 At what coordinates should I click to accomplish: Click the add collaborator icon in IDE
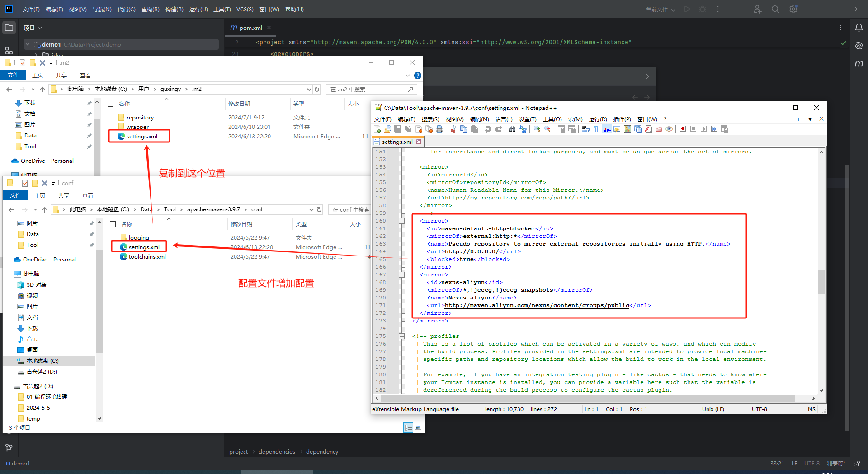pos(758,9)
